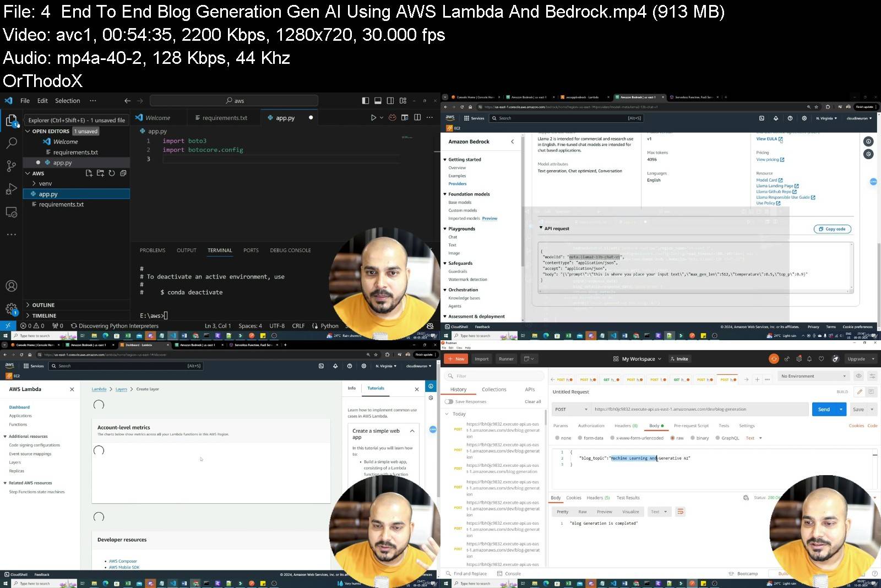Collapse Foundation models in Bedrock nav
The image size is (881, 588).
[x=445, y=194]
